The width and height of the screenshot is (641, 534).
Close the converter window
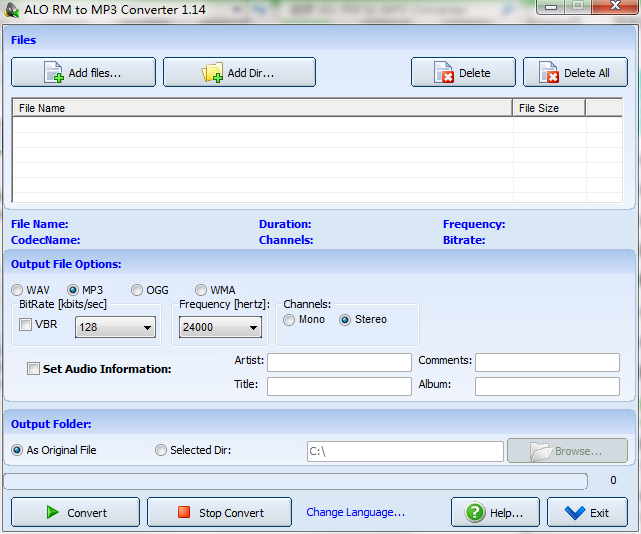(x=615, y=6)
